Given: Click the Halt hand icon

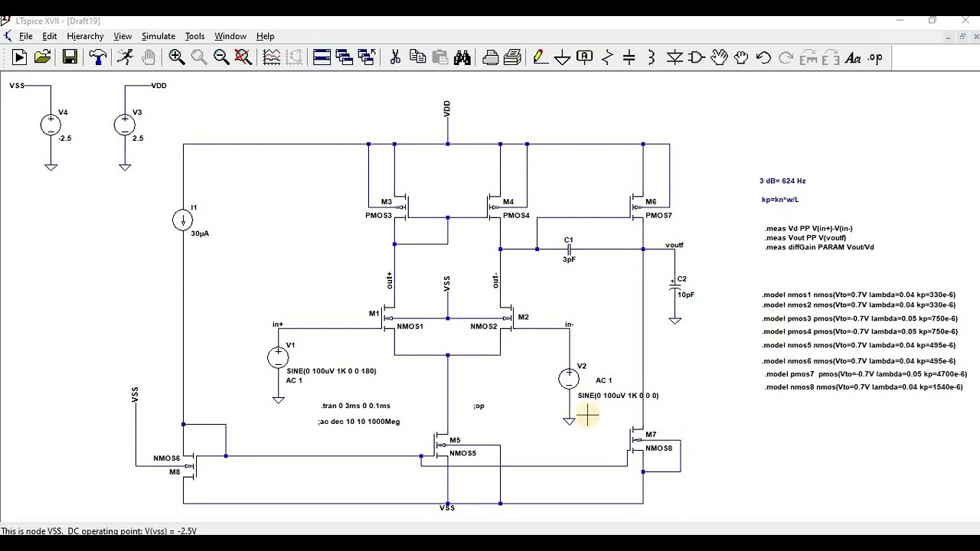Looking at the screenshot, I should point(148,57).
